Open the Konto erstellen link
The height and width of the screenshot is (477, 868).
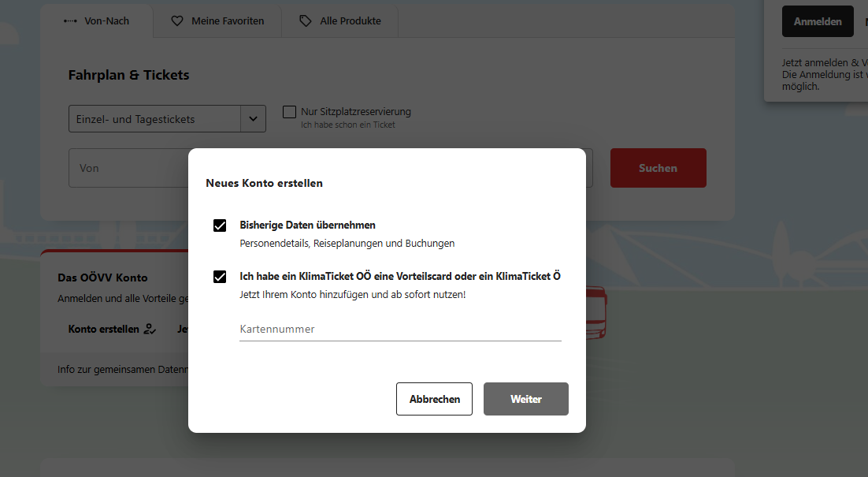(x=104, y=330)
